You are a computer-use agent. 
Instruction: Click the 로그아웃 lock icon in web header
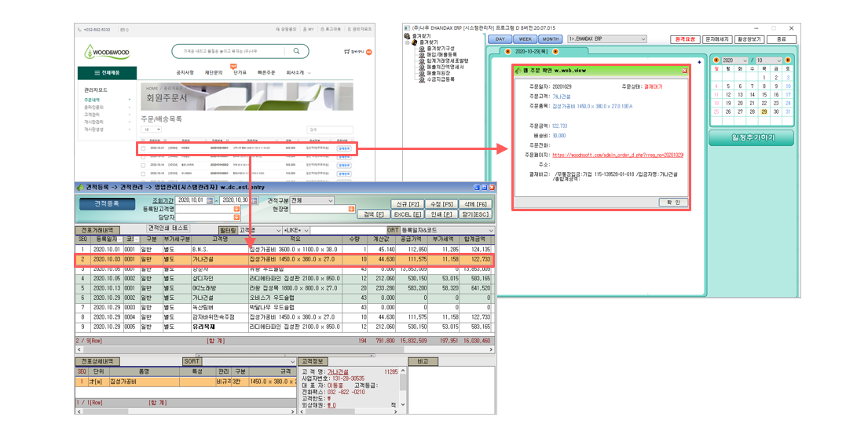click(322, 29)
